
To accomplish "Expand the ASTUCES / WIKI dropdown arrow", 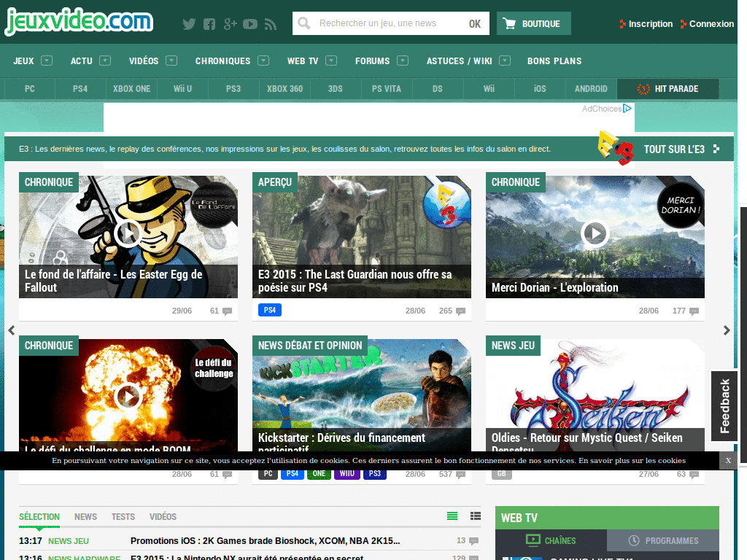I will coord(505,61).
